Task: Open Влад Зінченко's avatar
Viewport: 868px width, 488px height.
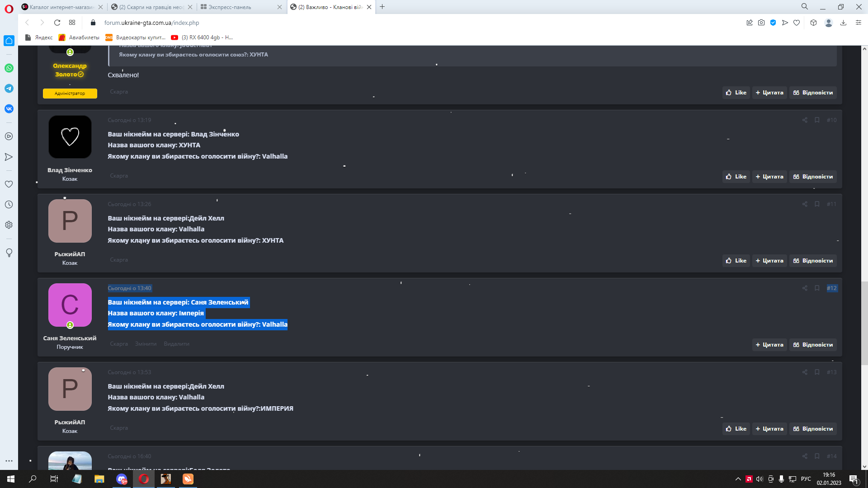Action: click(x=70, y=137)
